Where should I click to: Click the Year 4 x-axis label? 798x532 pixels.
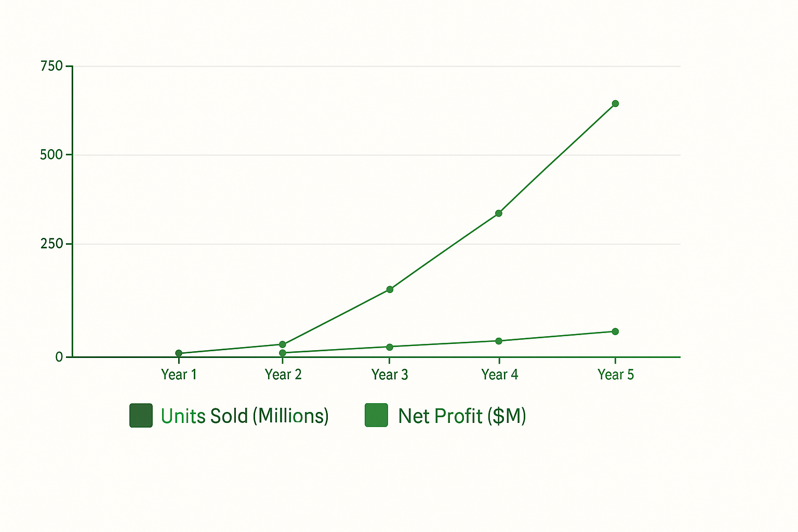(499, 375)
